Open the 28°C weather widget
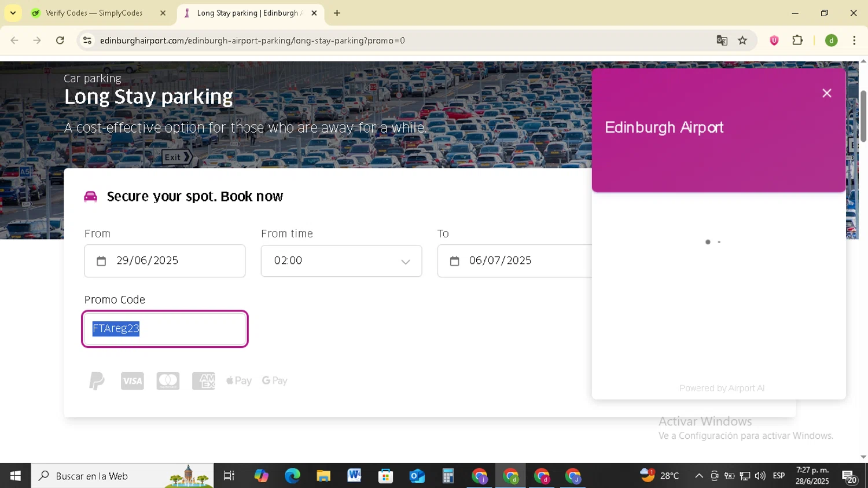The width and height of the screenshot is (868, 488). pyautogui.click(x=660, y=476)
